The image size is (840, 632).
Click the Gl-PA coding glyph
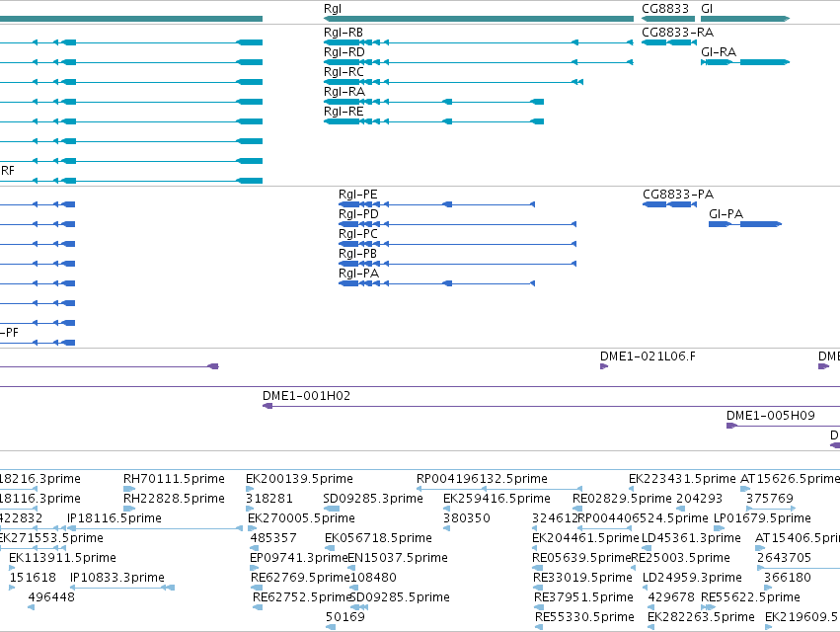click(745, 224)
